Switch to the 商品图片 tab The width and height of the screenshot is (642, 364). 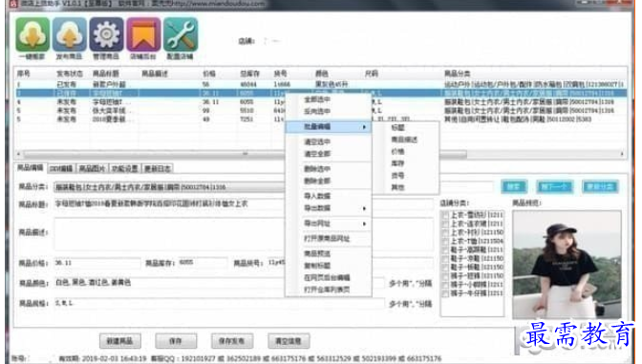tap(92, 169)
